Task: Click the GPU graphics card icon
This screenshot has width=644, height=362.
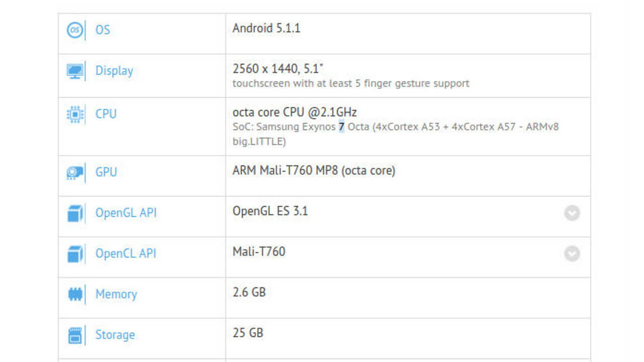Action: point(75,172)
